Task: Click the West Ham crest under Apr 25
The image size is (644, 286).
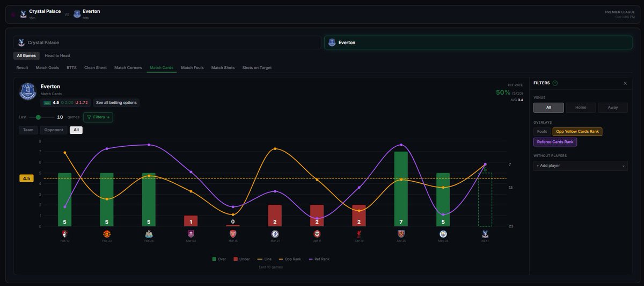Action: click(401, 234)
